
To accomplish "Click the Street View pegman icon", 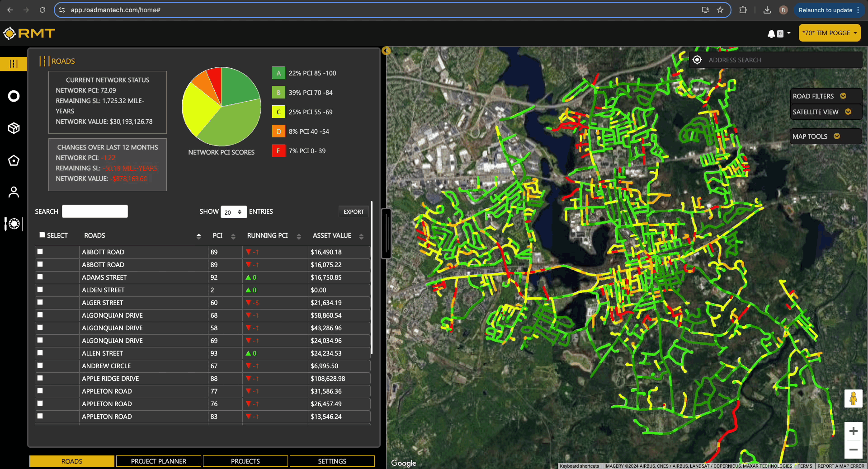I will pyautogui.click(x=853, y=399).
